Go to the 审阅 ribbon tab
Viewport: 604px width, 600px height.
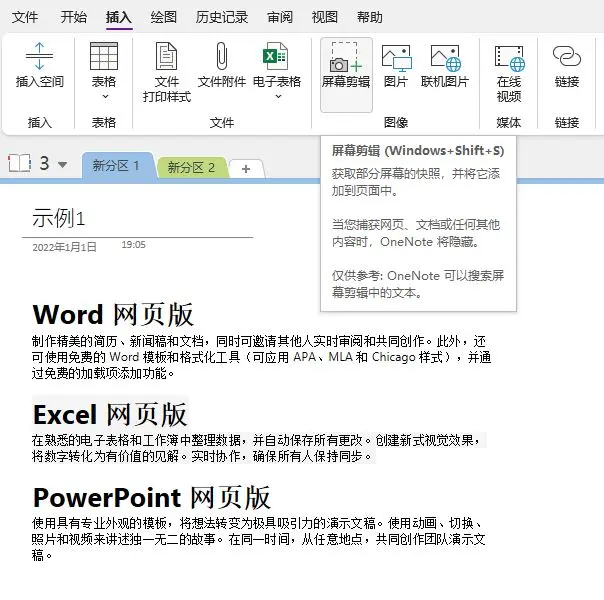[x=280, y=17]
